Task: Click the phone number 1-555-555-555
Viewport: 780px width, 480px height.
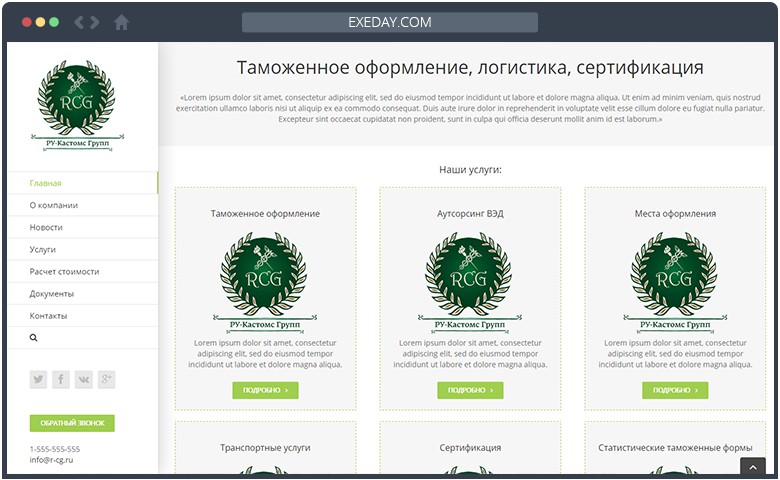Action: (x=55, y=449)
